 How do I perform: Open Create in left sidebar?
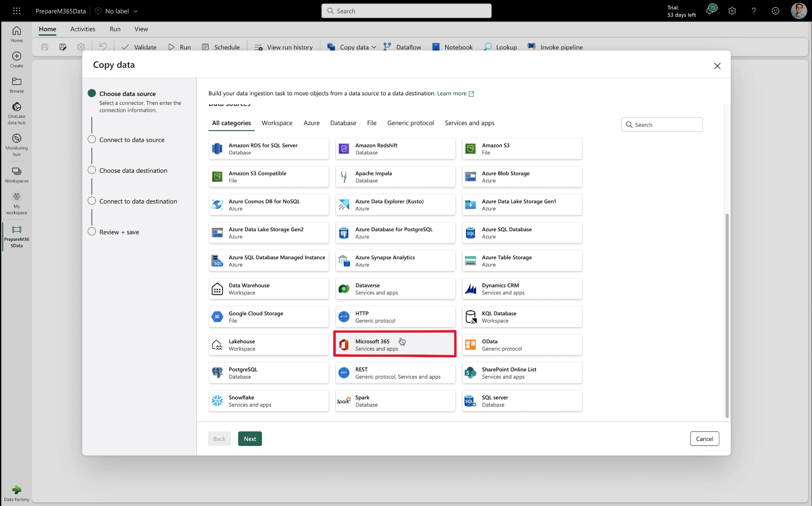[17, 59]
